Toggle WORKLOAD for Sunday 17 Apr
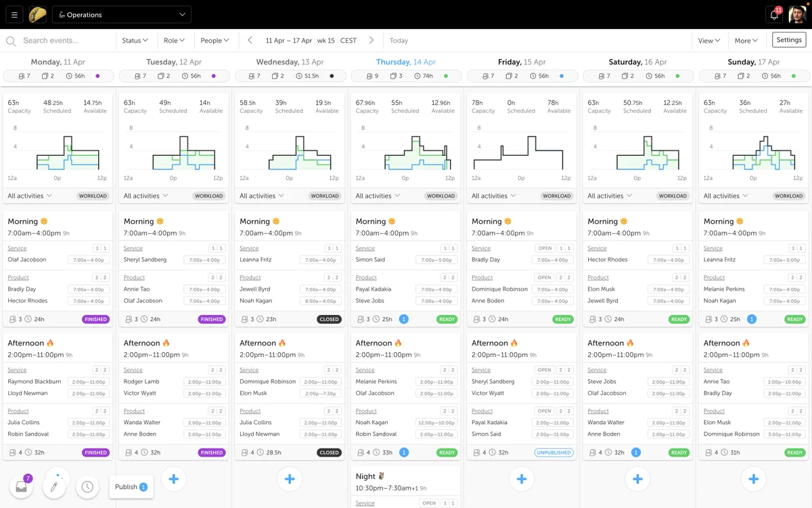Viewport: 812px width, 508px height. coord(788,196)
